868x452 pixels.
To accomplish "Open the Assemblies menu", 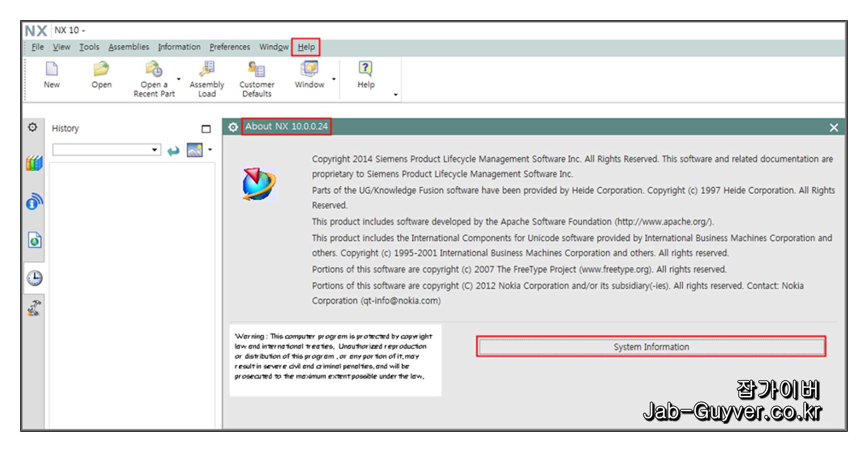I will click(129, 47).
